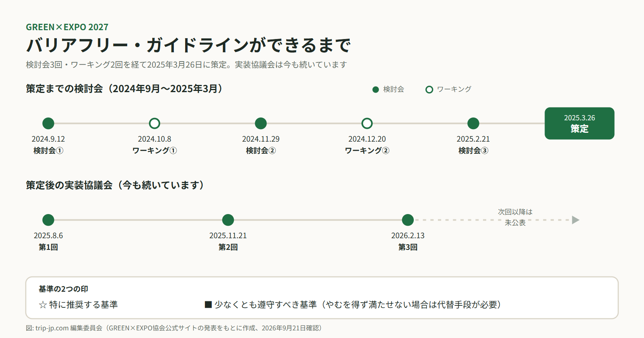The height and width of the screenshot is (338, 644).
Task: Click the note 次回以降は未公表
Action: (515, 217)
